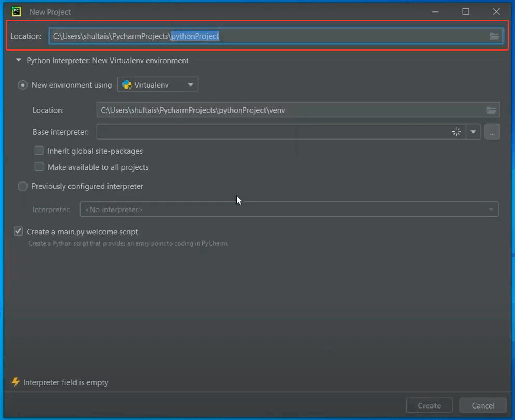Check Make available to all projects
The image size is (515, 420).
(39, 166)
